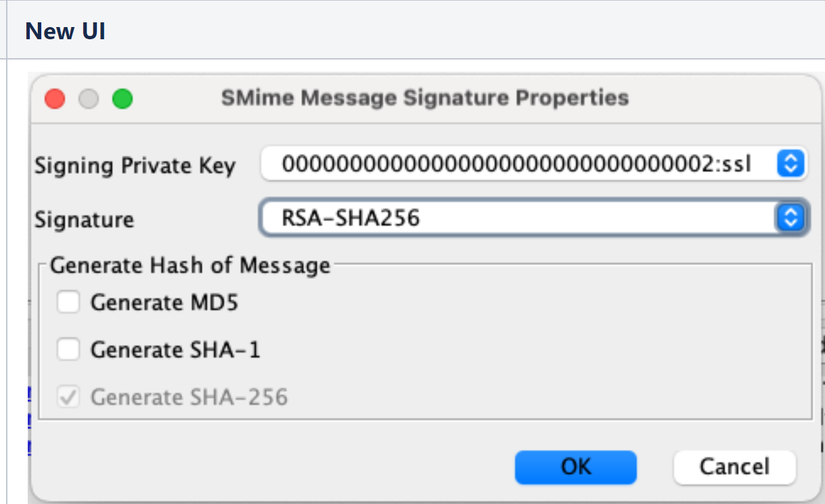Viewport: 825px width, 504px height.
Task: Click the Signing Private Key label
Action: point(135,166)
